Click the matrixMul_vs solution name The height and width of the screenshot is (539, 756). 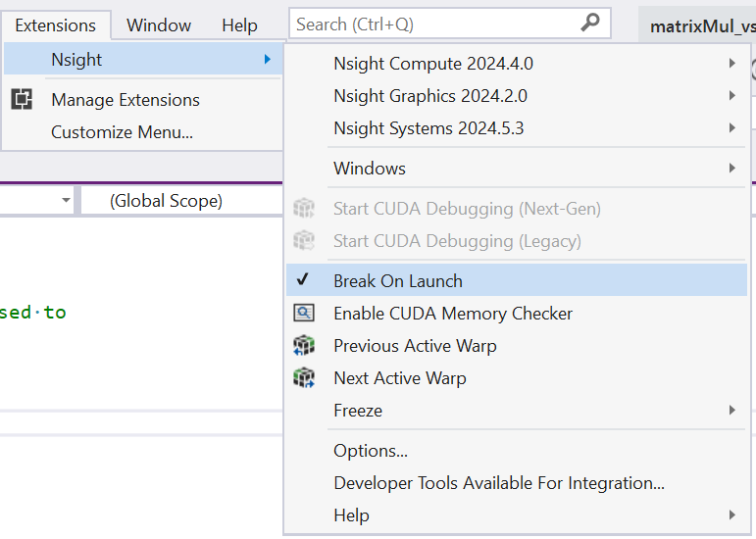[702, 26]
